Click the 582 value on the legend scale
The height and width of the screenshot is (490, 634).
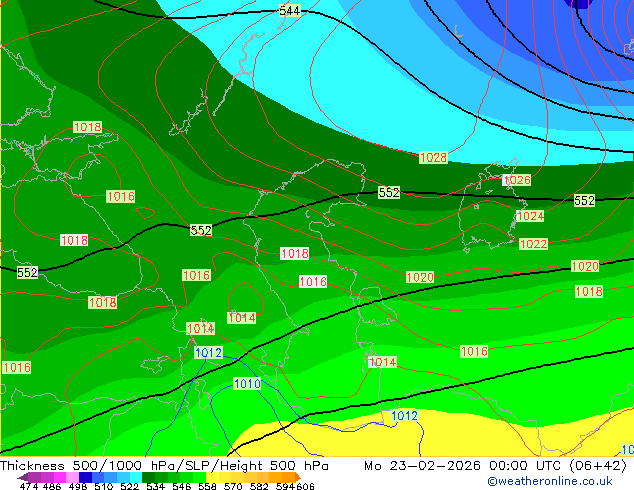point(259,486)
